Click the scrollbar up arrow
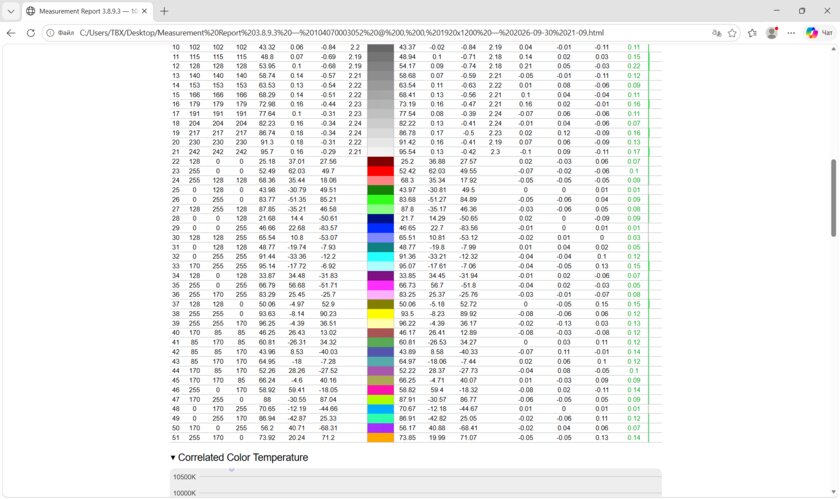The height and width of the screenshot is (499, 840). coord(834,49)
